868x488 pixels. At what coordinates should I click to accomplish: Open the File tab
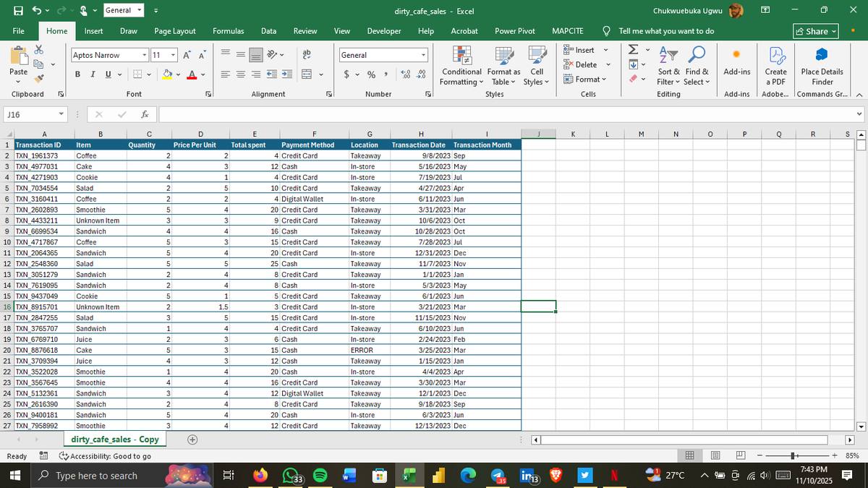(x=19, y=31)
